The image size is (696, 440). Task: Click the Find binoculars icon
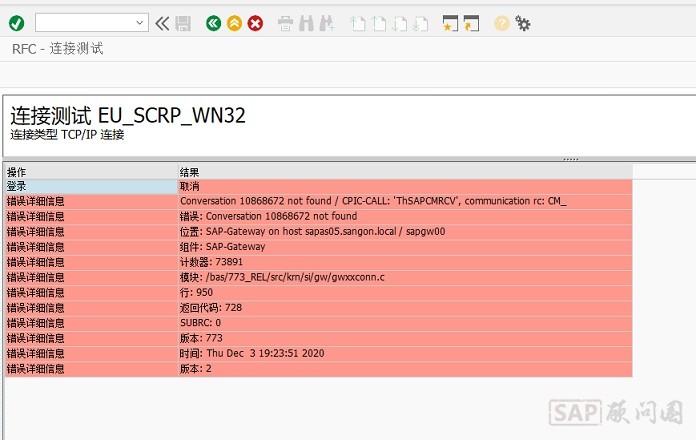(306, 23)
